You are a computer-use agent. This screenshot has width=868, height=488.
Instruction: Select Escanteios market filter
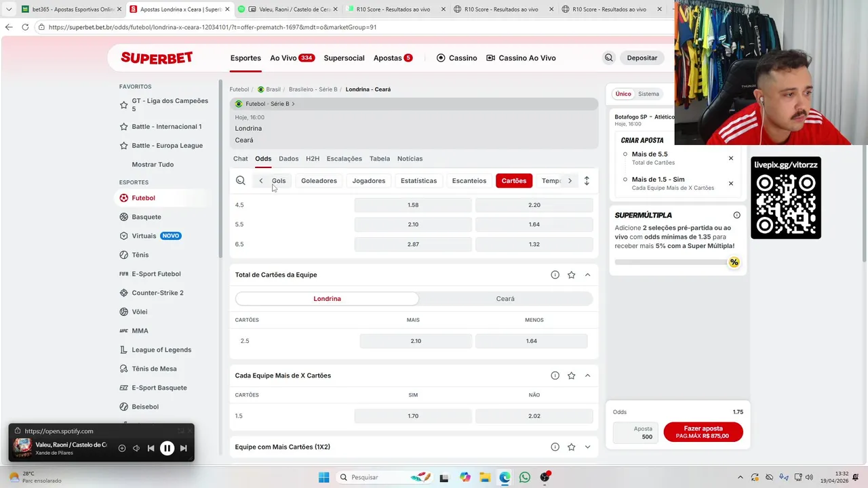coord(469,181)
